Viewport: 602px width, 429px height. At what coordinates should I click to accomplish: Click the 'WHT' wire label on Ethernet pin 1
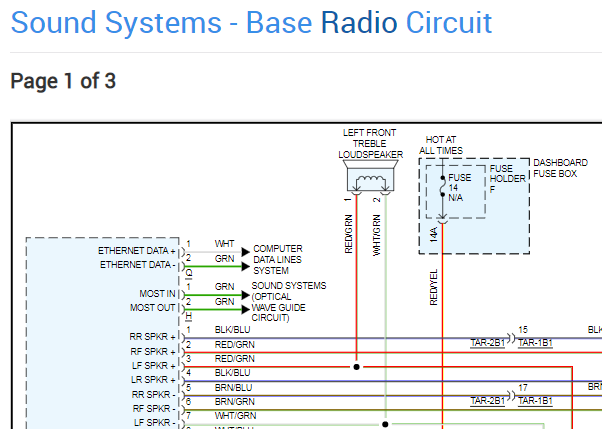(225, 244)
